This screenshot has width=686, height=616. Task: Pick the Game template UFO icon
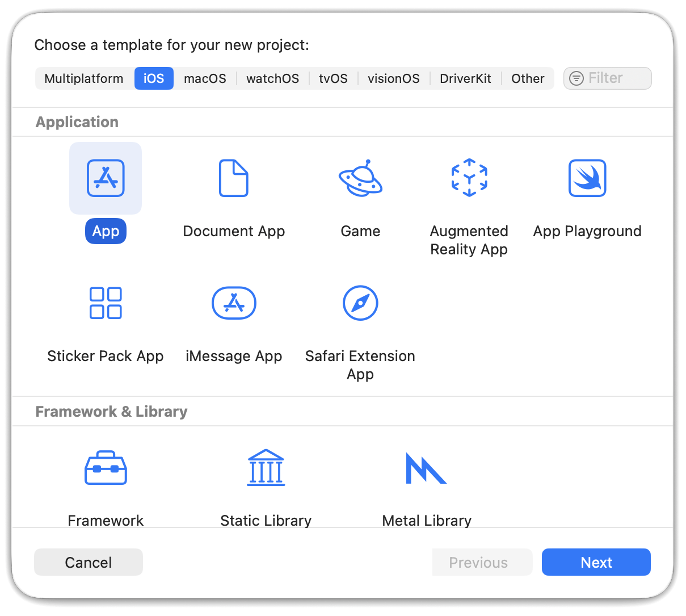[x=360, y=178]
